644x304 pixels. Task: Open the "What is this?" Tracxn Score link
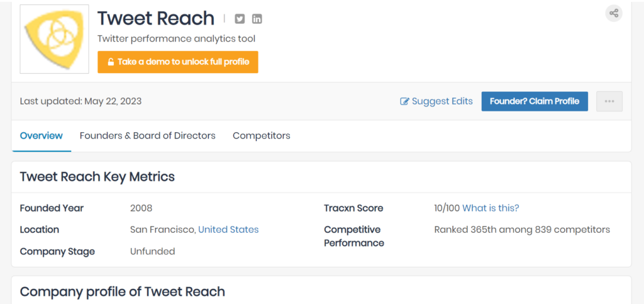491,208
